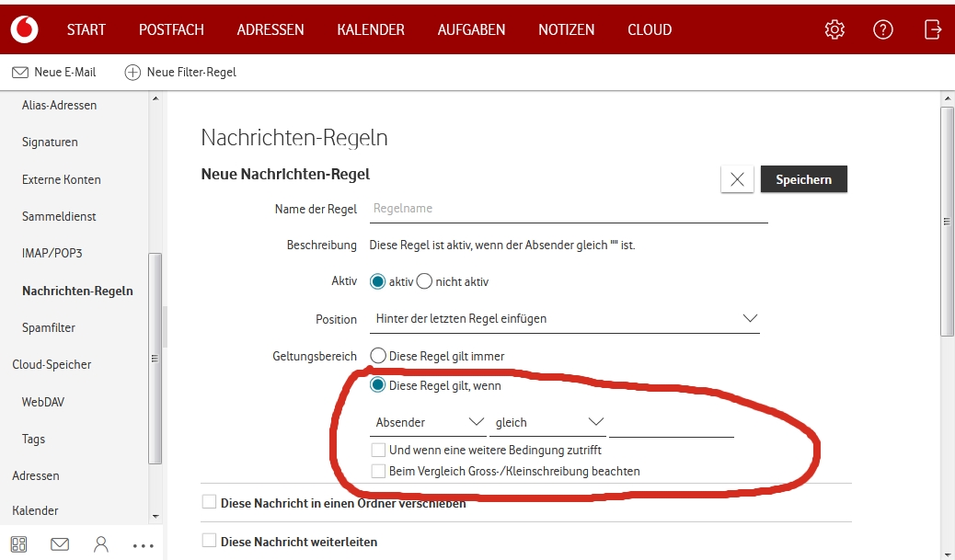The height and width of the screenshot is (560, 955).
Task: Enable 'Und wenn eine weitere Bedingung zutrifft'
Action: tap(379, 450)
